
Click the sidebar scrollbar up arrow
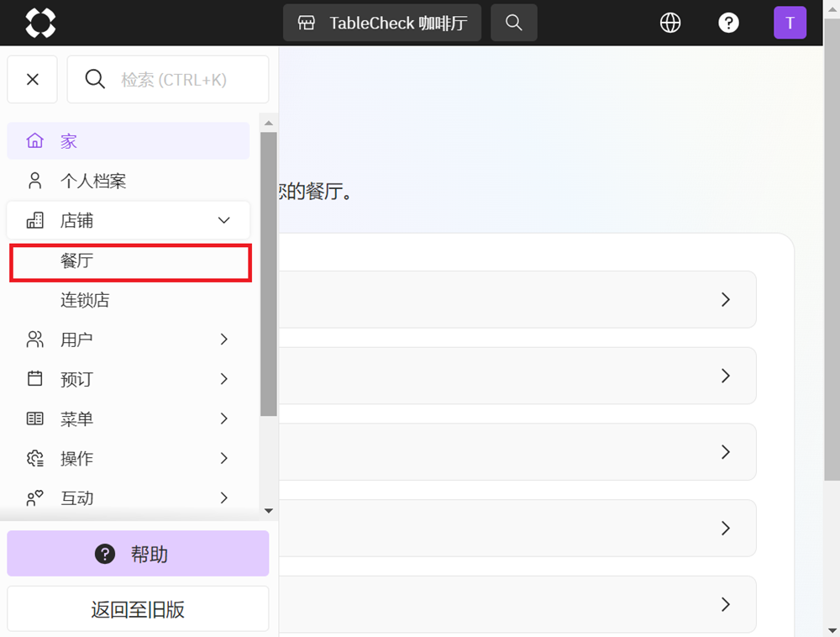(x=269, y=124)
